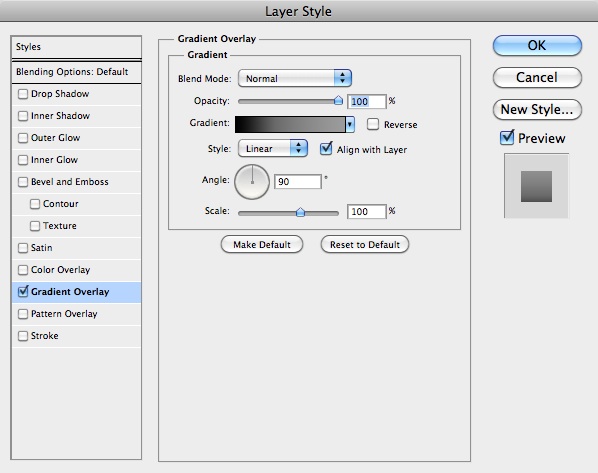The image size is (598, 473).
Task: Enable the Stroke checkbox
Action: (x=23, y=336)
